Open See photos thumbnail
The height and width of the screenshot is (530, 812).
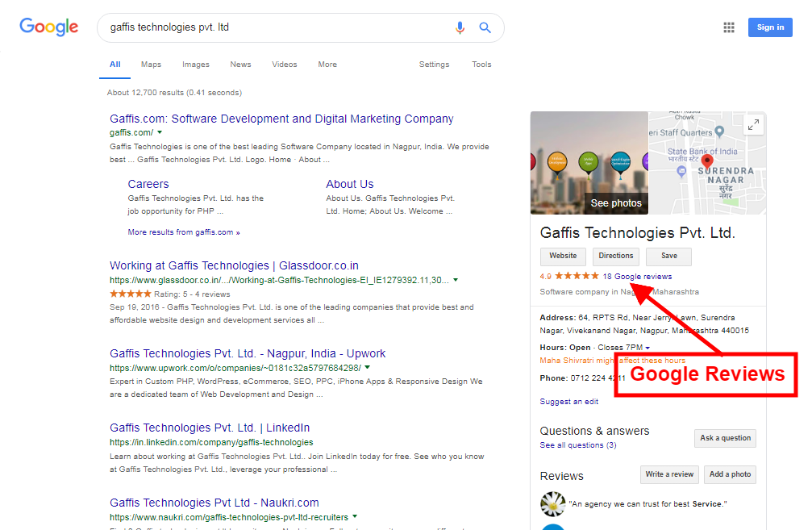click(589, 163)
